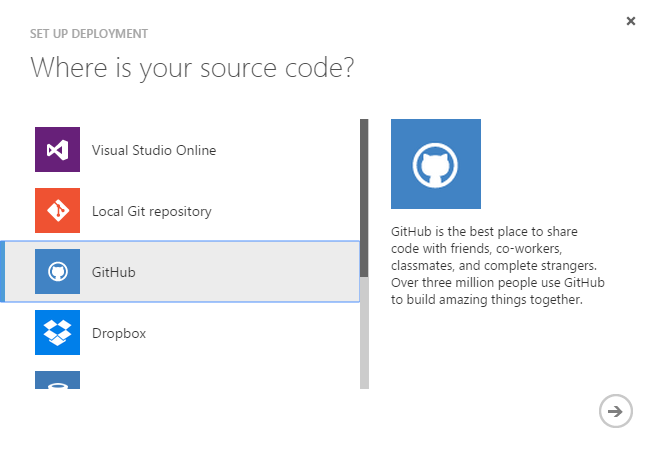Choose the "Dropbox" text label
The width and height of the screenshot is (650, 450).
point(119,333)
